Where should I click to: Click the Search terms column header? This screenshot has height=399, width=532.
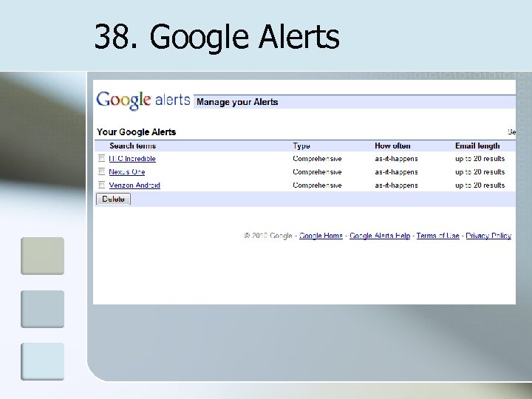pos(133,146)
